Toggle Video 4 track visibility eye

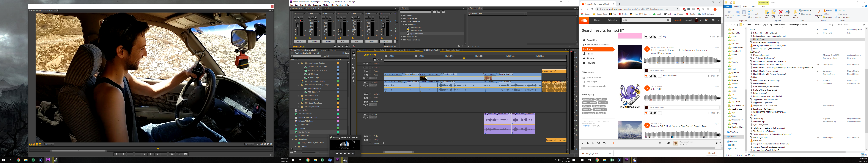(x=364, y=63)
